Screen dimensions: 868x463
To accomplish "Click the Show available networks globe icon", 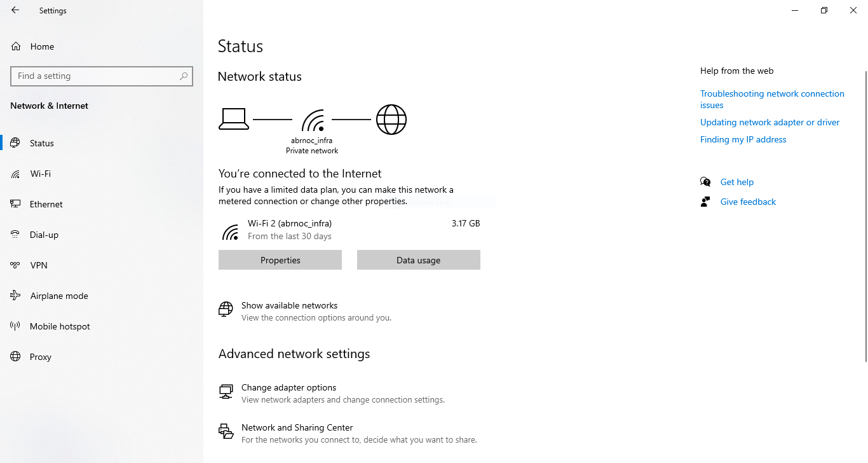I will click(226, 310).
